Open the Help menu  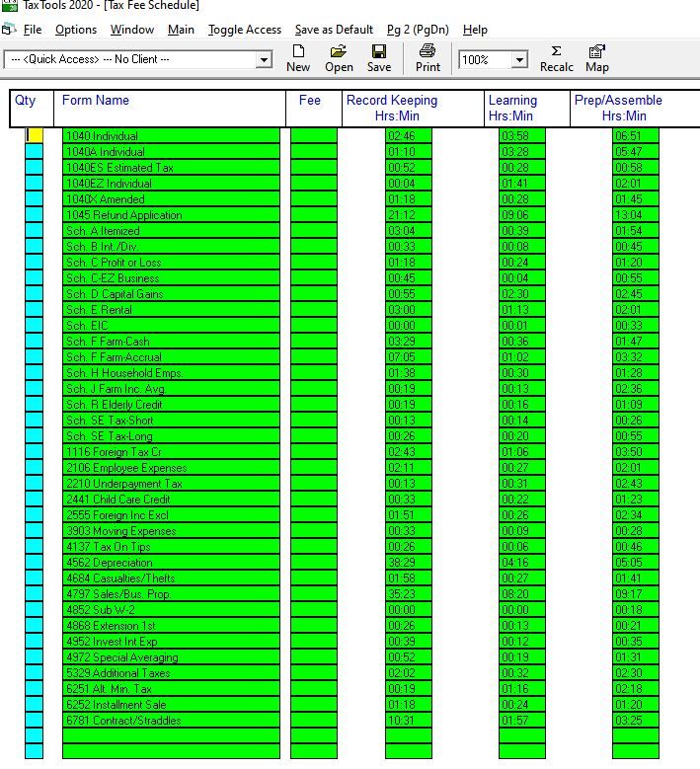click(475, 30)
